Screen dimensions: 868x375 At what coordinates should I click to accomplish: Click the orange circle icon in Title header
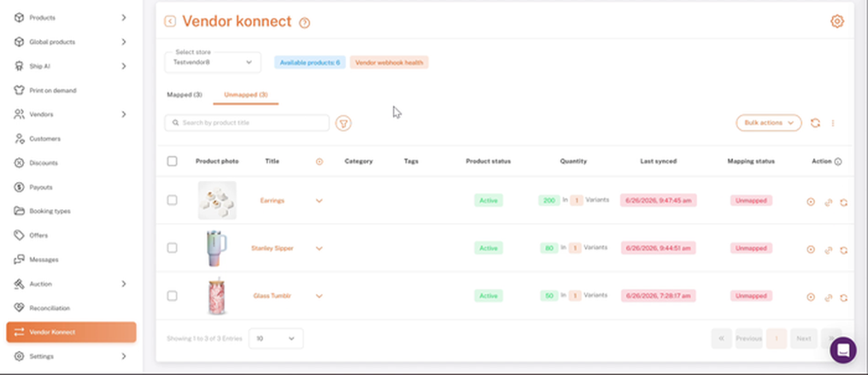[x=319, y=161]
